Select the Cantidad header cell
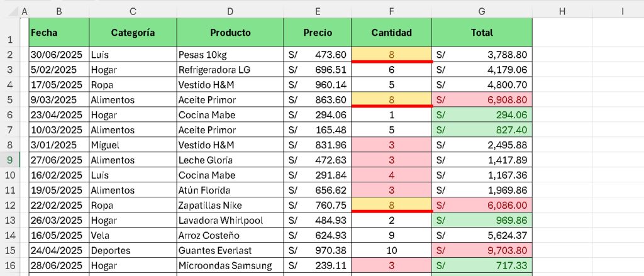Screen dimensions: 644x276 point(391,33)
